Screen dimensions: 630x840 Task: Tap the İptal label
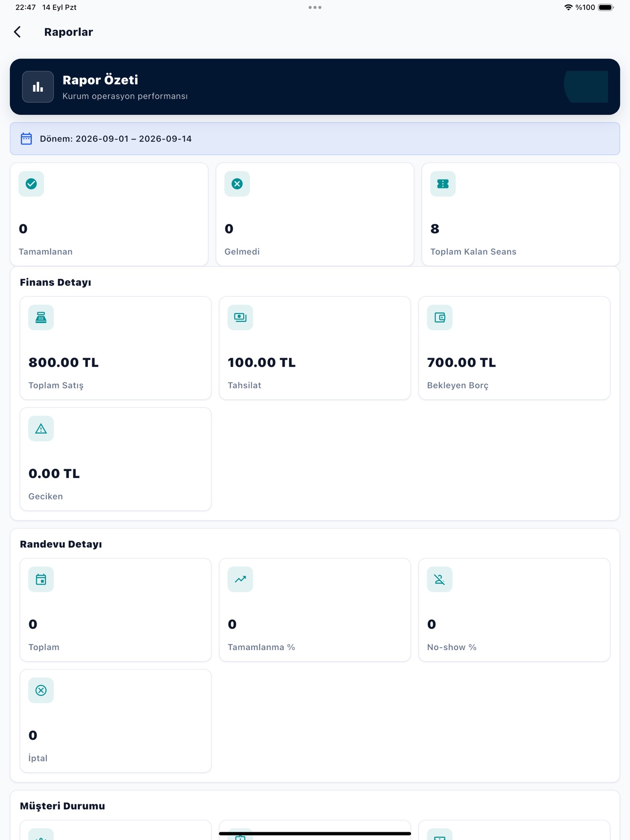point(38,758)
